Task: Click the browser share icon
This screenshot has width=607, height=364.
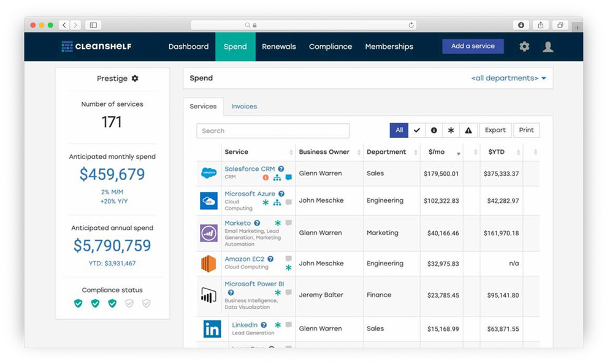Action: pyautogui.click(x=541, y=25)
